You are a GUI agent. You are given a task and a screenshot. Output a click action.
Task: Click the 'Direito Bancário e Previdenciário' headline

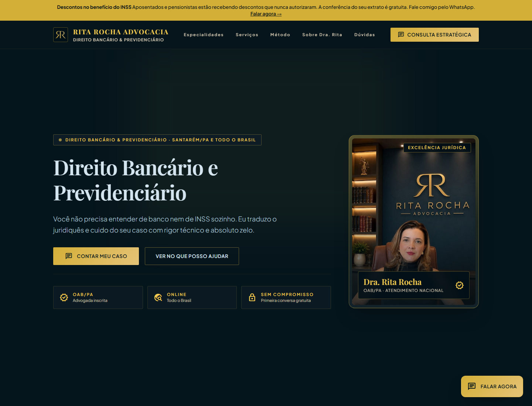click(136, 180)
